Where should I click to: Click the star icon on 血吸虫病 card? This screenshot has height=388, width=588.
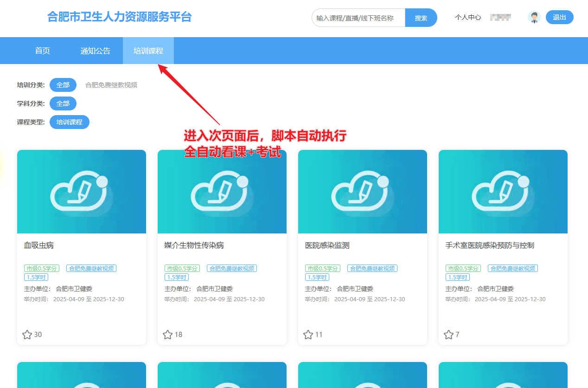point(27,335)
